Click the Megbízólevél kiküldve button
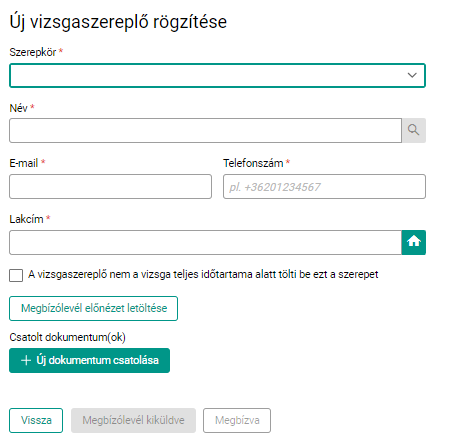The height and width of the screenshot is (442, 472). [133, 420]
